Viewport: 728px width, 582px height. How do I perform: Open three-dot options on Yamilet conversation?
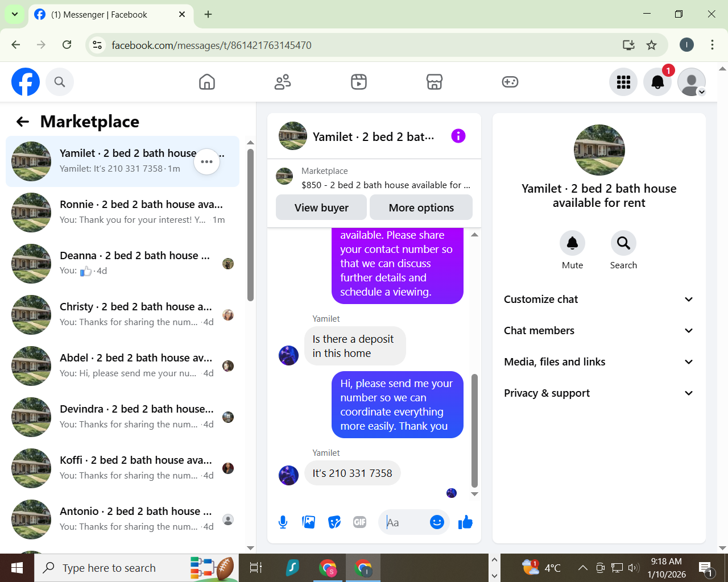(x=207, y=161)
